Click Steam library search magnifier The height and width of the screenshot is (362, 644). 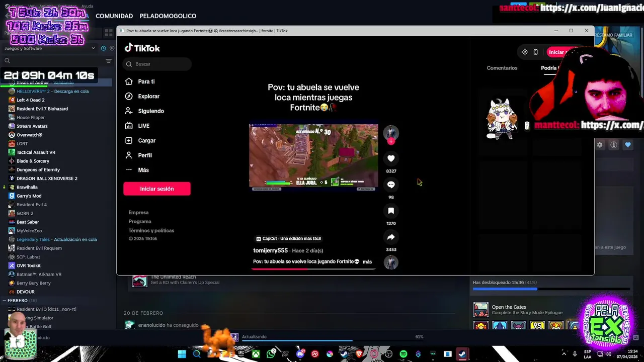[x=7, y=61]
